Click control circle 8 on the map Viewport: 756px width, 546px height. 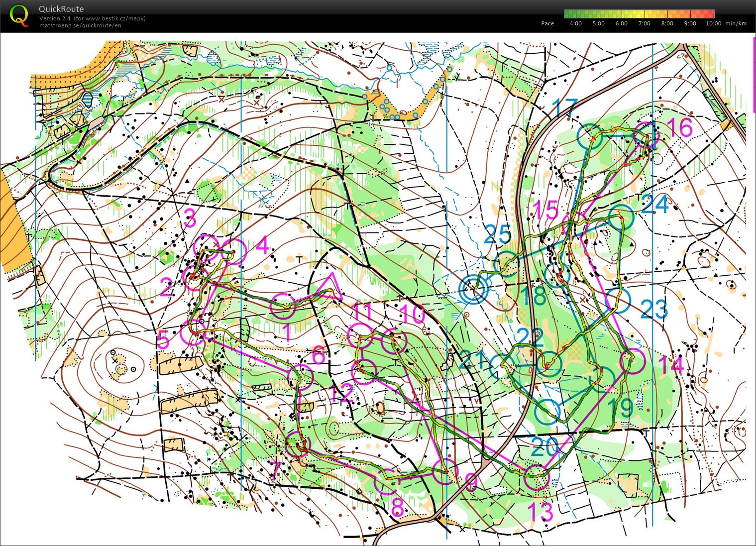tap(387, 481)
